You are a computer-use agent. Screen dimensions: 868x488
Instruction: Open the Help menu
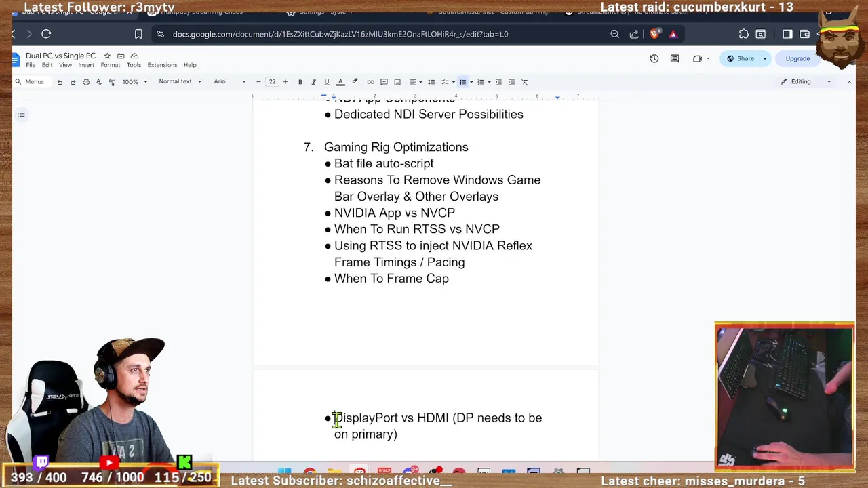(190, 65)
